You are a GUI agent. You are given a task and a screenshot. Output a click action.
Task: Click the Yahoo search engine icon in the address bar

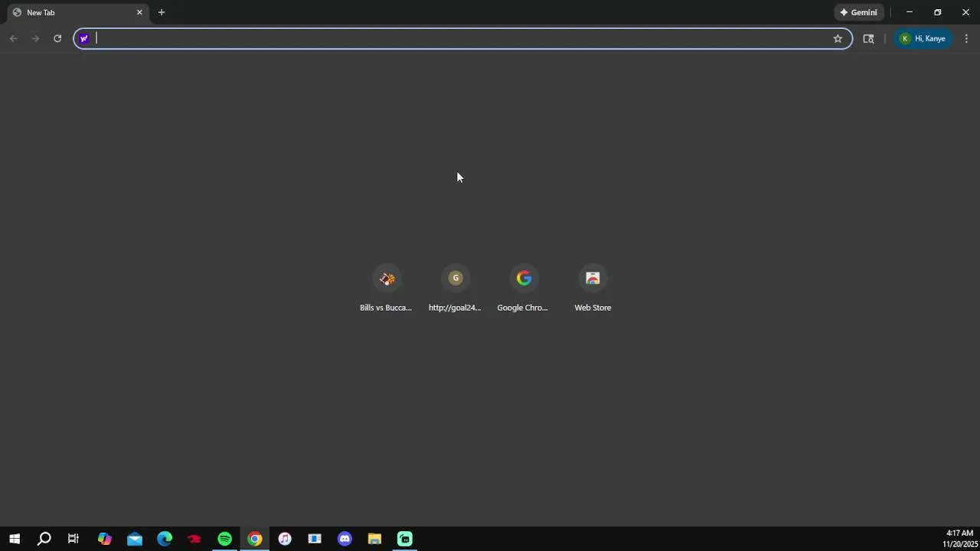(x=84, y=38)
